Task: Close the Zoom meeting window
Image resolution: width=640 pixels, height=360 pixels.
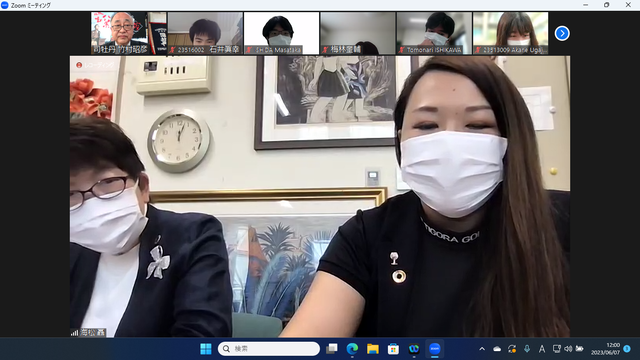Action: (628, 5)
